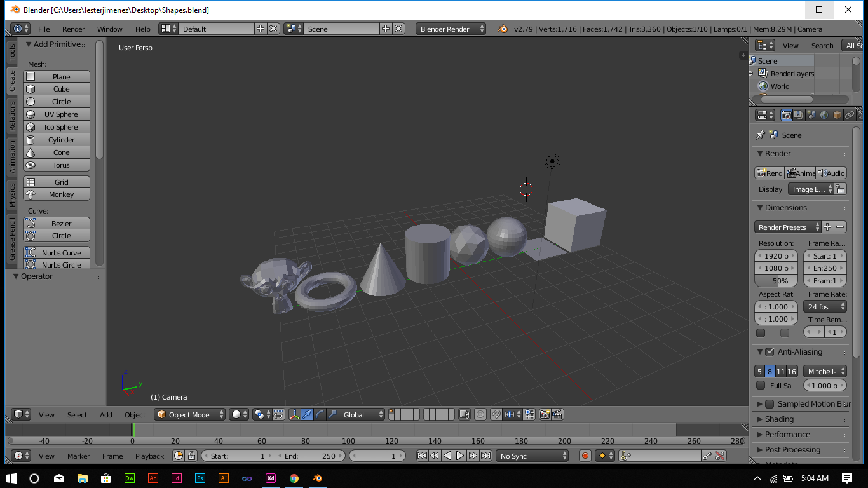The width and height of the screenshot is (868, 488).
Task: Expand the Performance panel
Action: click(787, 435)
